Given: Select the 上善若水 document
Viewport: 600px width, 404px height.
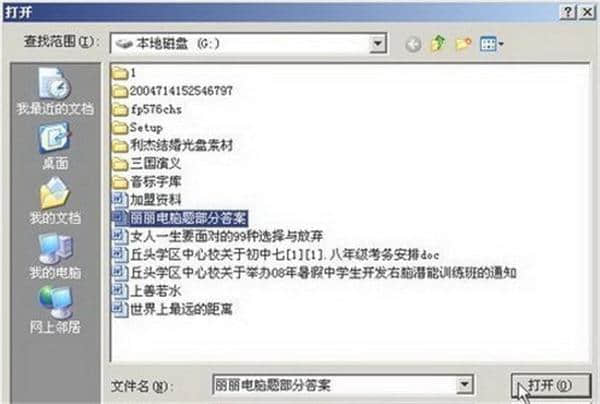Looking at the screenshot, I should pos(146,290).
